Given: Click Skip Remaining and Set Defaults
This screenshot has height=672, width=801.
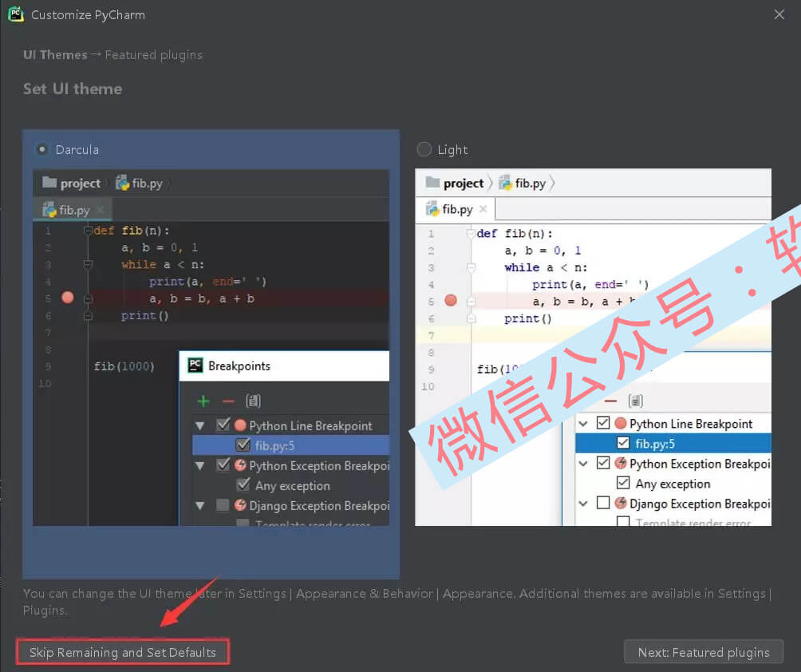Looking at the screenshot, I should [123, 652].
